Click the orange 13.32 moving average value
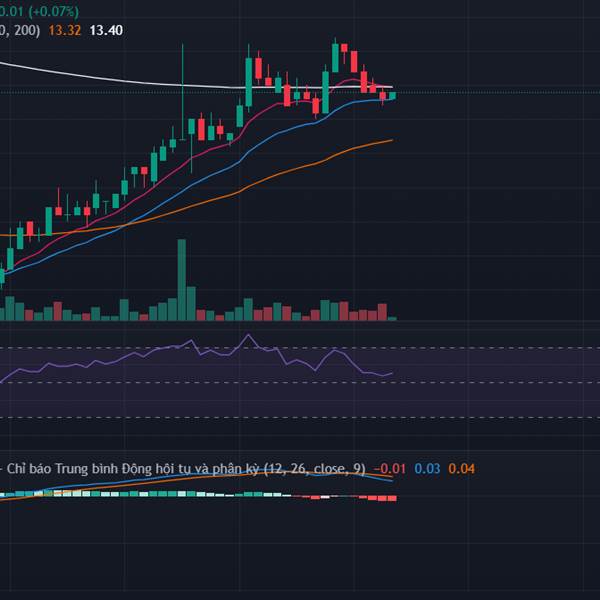The width and height of the screenshot is (600, 600). [x=65, y=31]
